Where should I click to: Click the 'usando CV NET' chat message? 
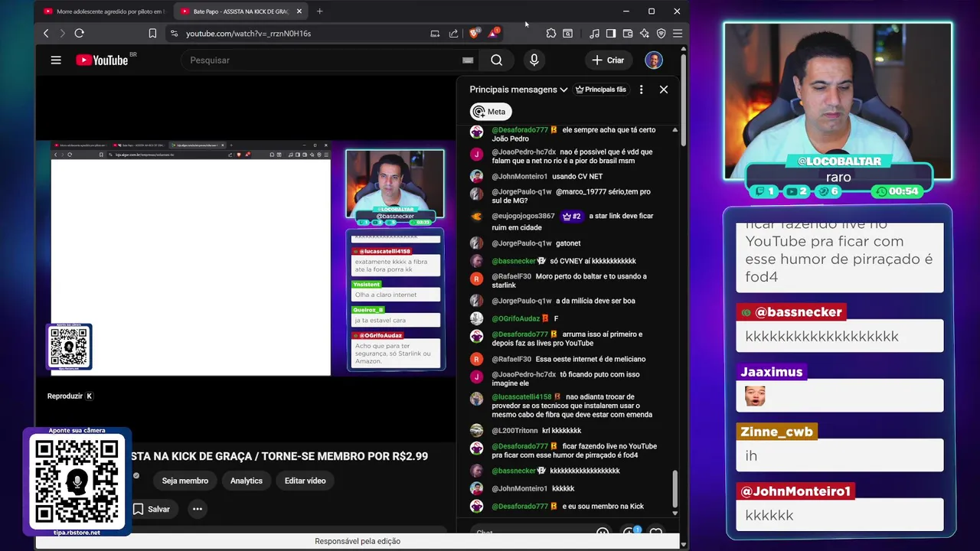coord(577,177)
